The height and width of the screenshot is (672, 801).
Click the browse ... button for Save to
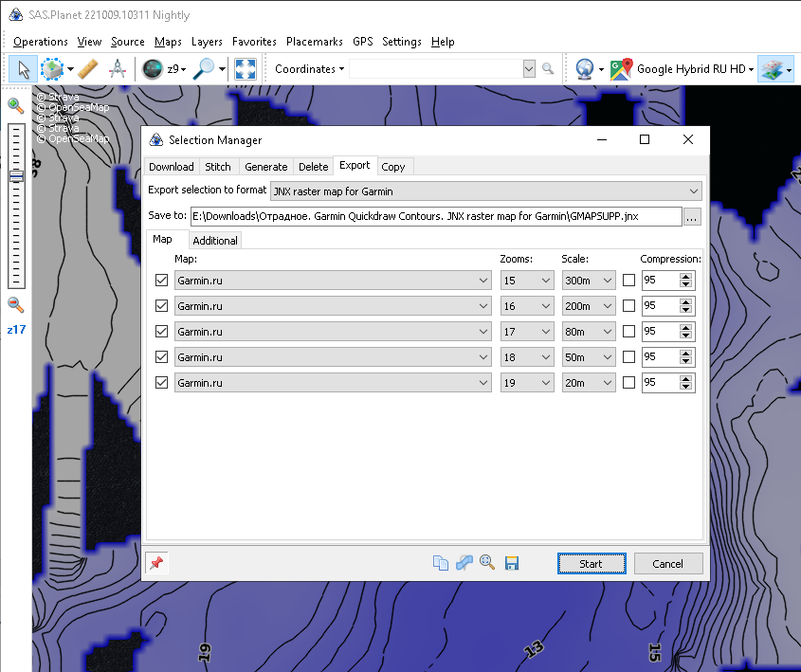(x=692, y=216)
